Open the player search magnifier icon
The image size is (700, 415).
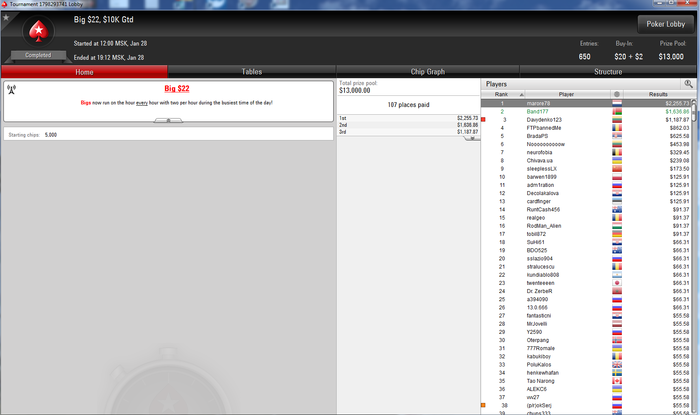pos(688,84)
